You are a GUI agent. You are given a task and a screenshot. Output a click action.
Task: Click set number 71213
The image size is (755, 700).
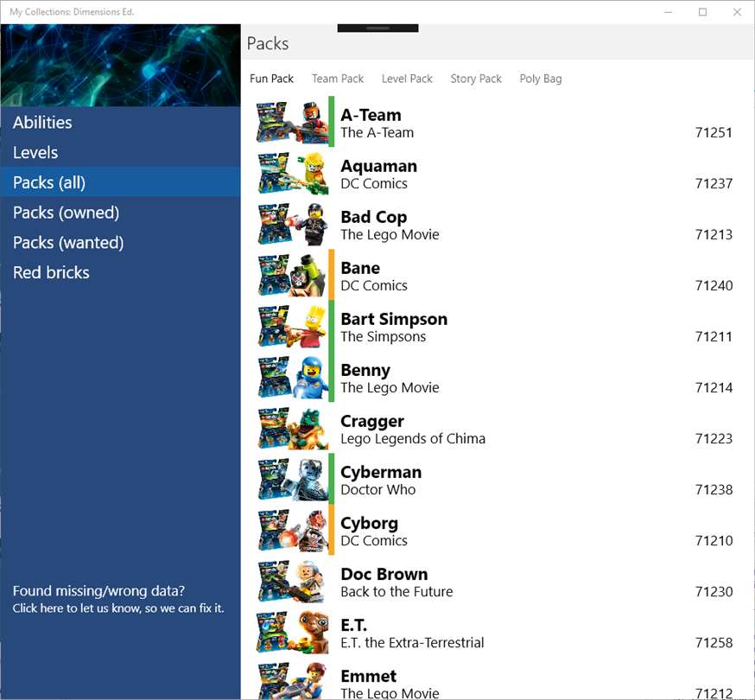click(x=714, y=234)
